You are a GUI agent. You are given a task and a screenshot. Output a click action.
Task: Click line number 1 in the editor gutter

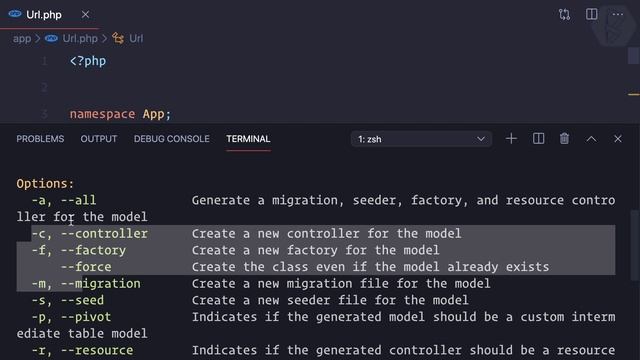(44, 61)
